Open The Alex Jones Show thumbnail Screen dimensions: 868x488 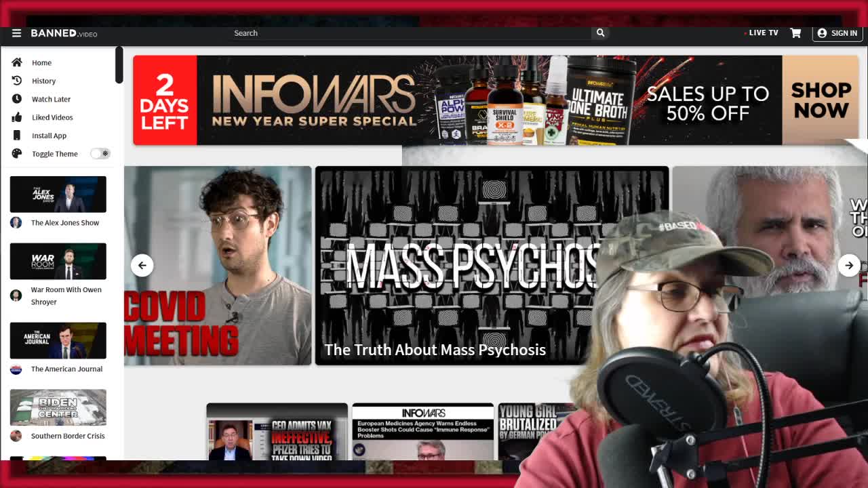(x=58, y=194)
